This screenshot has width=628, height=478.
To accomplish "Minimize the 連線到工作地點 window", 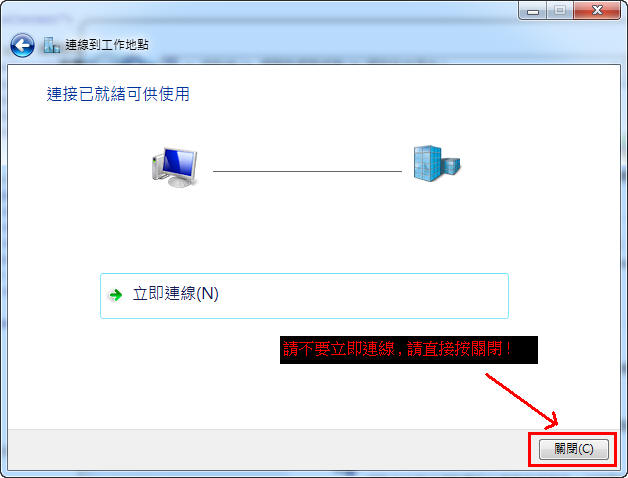I will pos(533,10).
